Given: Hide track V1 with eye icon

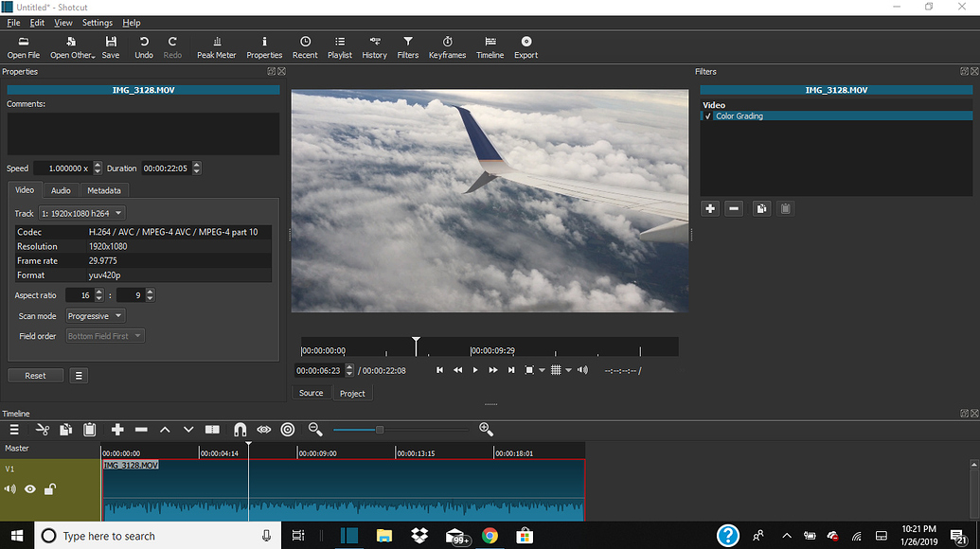Looking at the screenshot, I should click(30, 489).
